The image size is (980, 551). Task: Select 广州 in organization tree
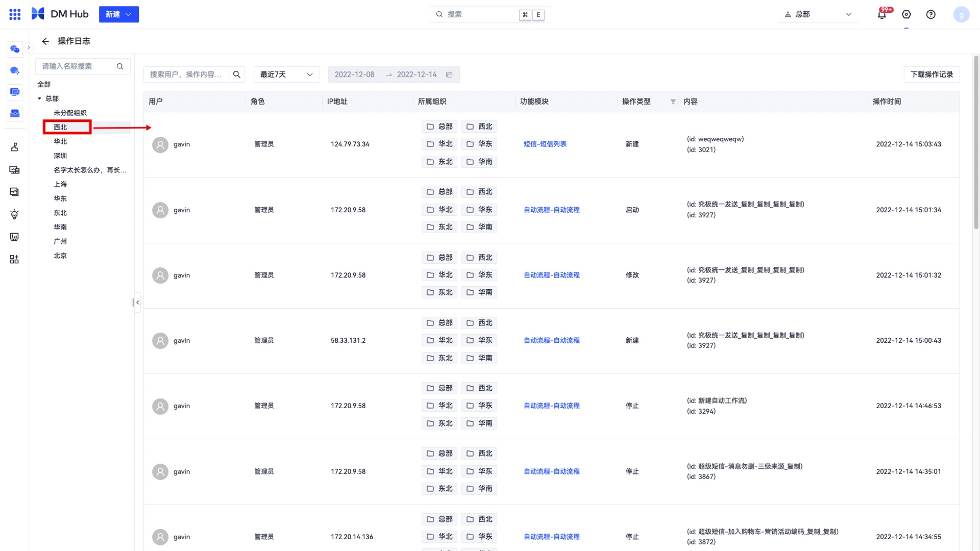[x=60, y=241]
